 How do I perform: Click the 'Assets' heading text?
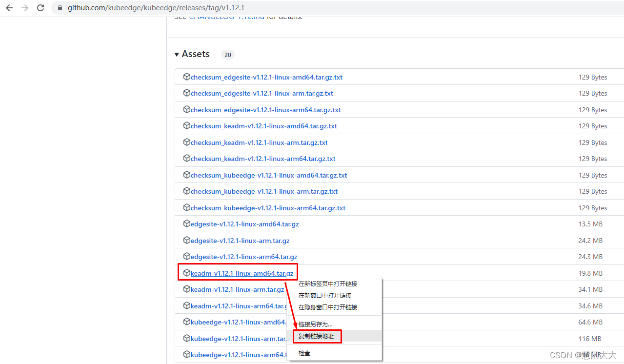tap(196, 54)
